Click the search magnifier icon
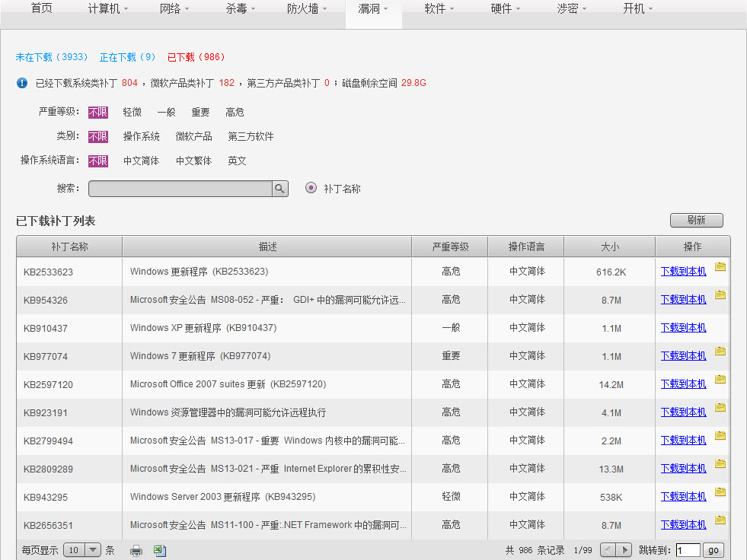747x560 pixels. pos(280,189)
